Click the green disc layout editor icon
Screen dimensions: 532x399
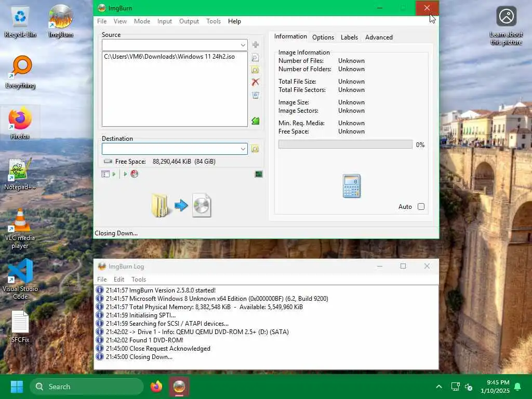tap(256, 121)
